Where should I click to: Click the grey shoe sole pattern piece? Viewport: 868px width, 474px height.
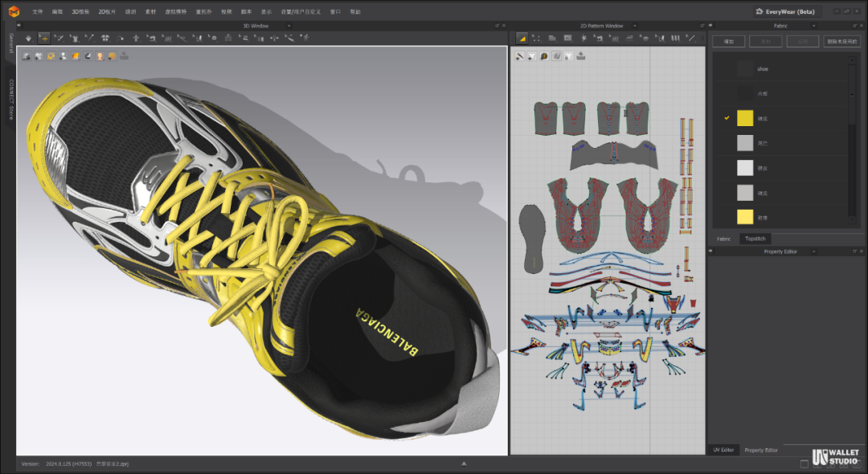click(532, 239)
